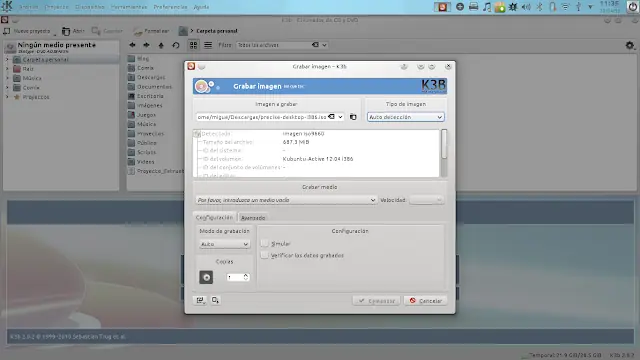Click the K3b taskbar entry in panel
The image size is (640, 360).
pos(442,7)
